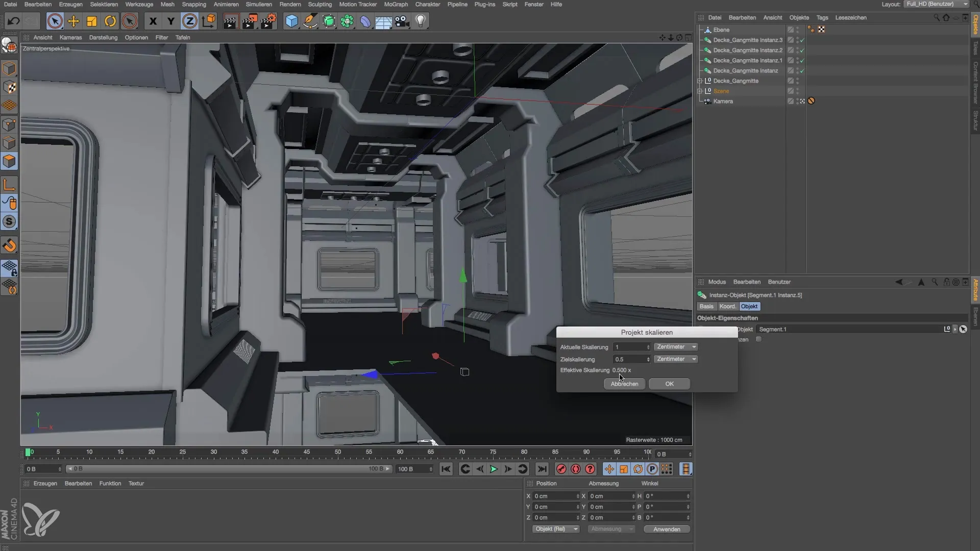Image resolution: width=980 pixels, height=551 pixels.
Task: Click the Anwenden button
Action: point(667,529)
